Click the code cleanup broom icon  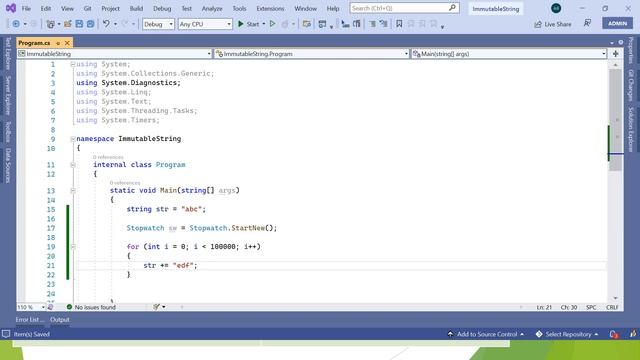click(x=156, y=307)
